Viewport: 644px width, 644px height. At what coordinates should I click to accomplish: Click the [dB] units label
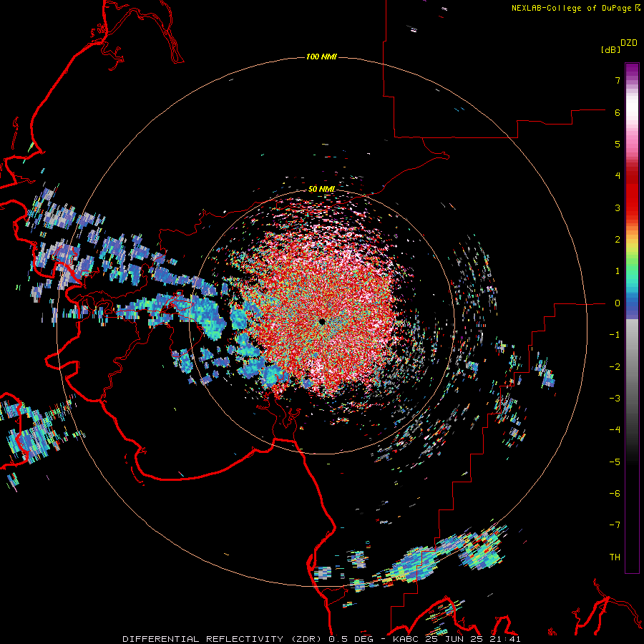click(x=610, y=49)
